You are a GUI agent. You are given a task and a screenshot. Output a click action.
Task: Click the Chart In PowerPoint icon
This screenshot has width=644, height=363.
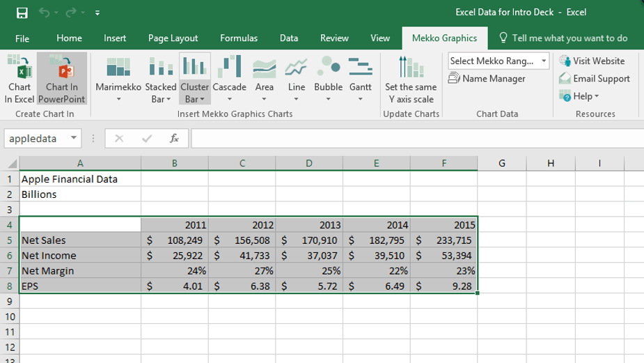62,78
